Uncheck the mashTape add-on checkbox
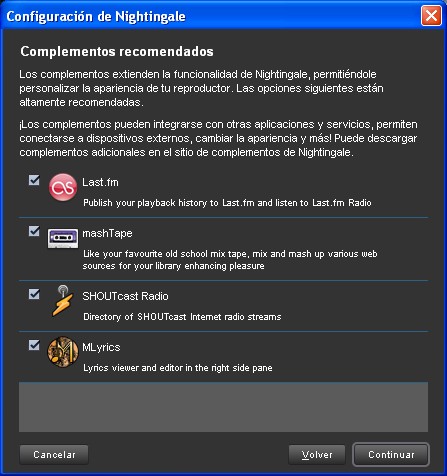The height and width of the screenshot is (476, 447). pyautogui.click(x=34, y=231)
